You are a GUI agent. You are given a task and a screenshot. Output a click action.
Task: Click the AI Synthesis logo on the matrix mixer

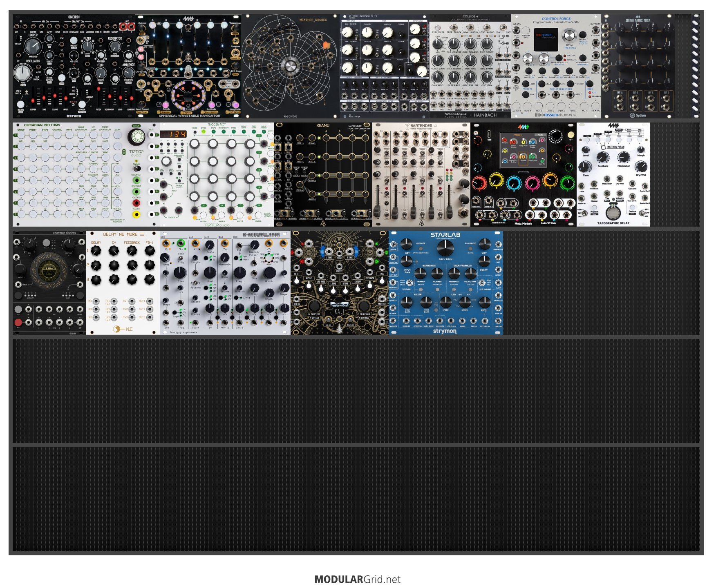click(x=638, y=116)
